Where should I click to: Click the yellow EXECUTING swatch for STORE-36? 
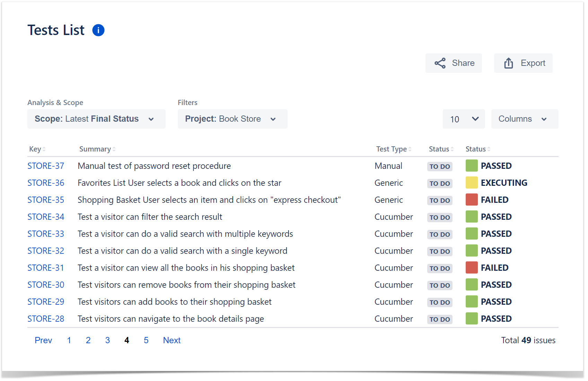472,183
